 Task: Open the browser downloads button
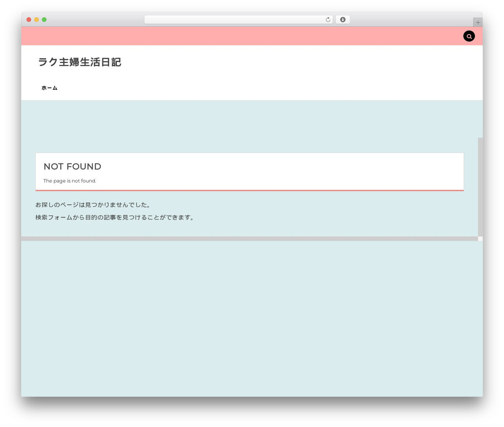tap(343, 20)
